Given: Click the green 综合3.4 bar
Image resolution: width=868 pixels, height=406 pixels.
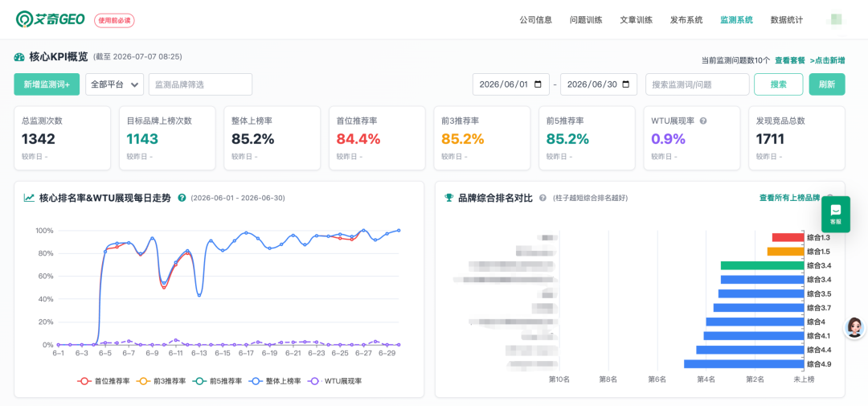Looking at the screenshot, I should pyautogui.click(x=762, y=265).
